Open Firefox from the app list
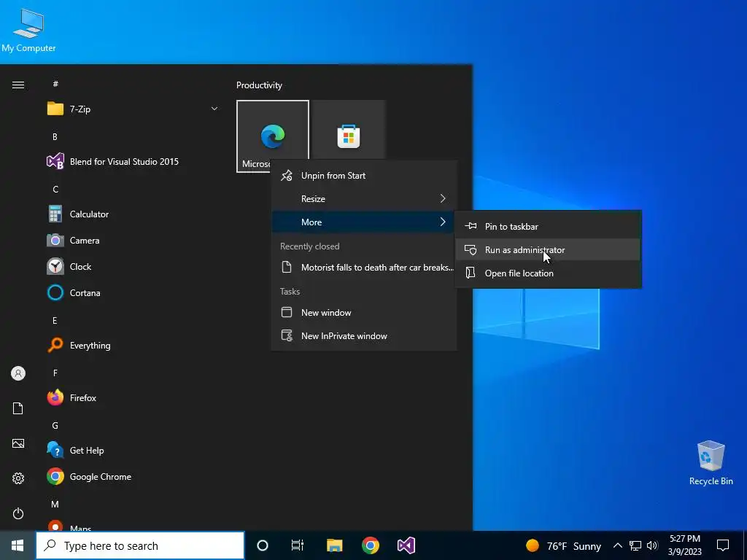 click(x=133, y=397)
